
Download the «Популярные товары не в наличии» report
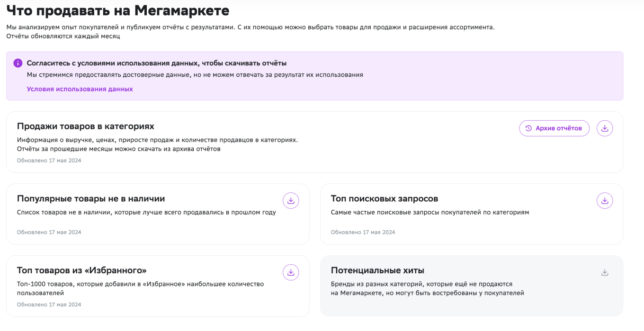point(291,200)
